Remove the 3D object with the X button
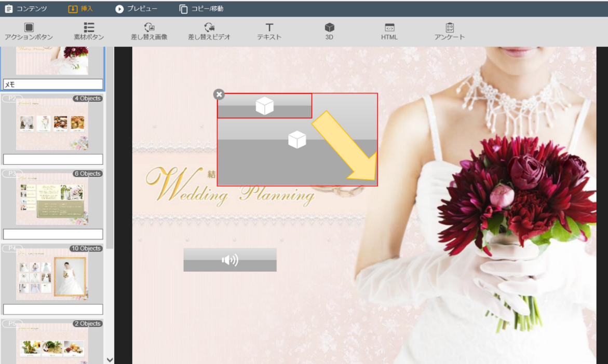This screenshot has width=608, height=364. coord(219,94)
